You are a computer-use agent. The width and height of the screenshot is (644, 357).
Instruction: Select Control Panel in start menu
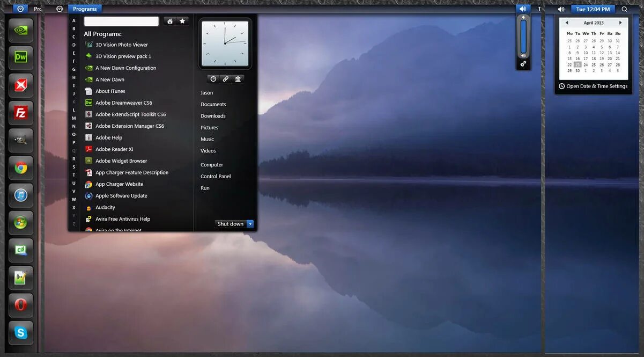(x=216, y=176)
